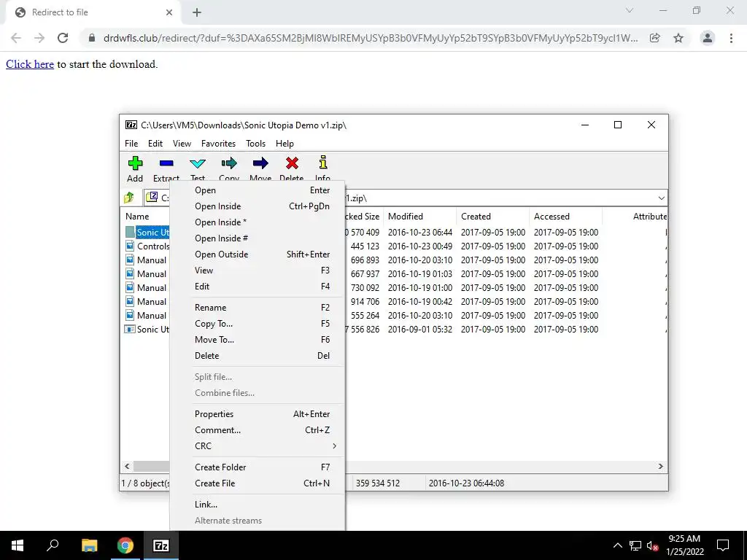Open the File menu
747x560 pixels.
pyautogui.click(x=131, y=144)
